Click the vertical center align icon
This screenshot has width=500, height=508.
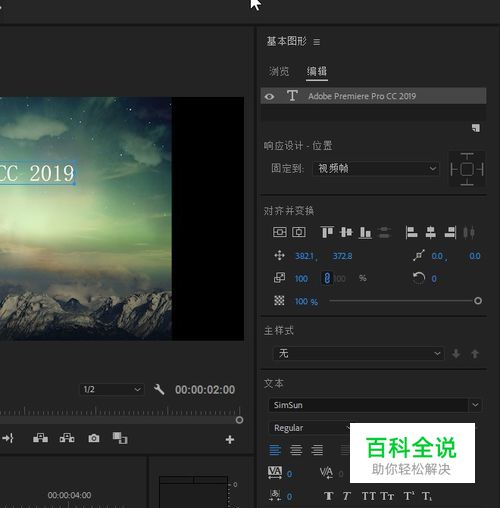(280, 232)
